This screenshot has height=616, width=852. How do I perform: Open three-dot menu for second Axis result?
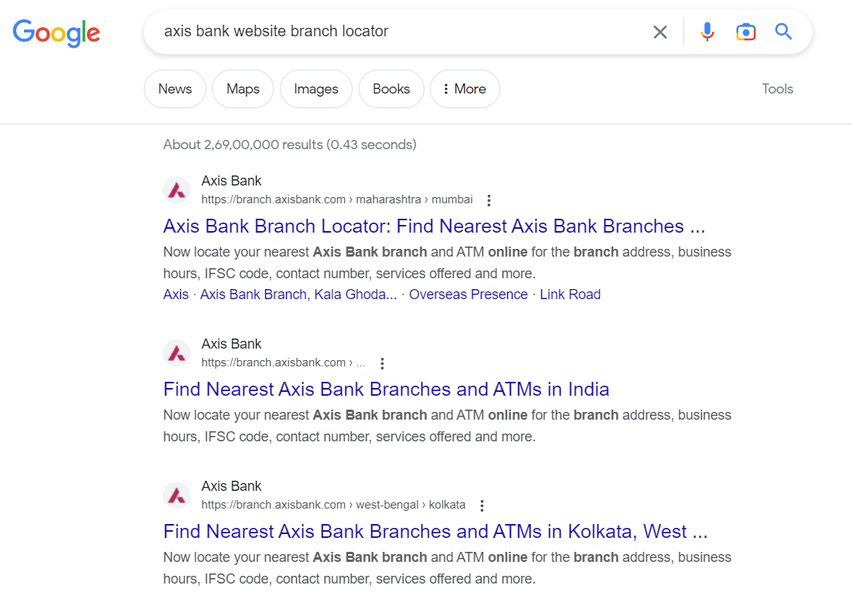pyautogui.click(x=382, y=363)
